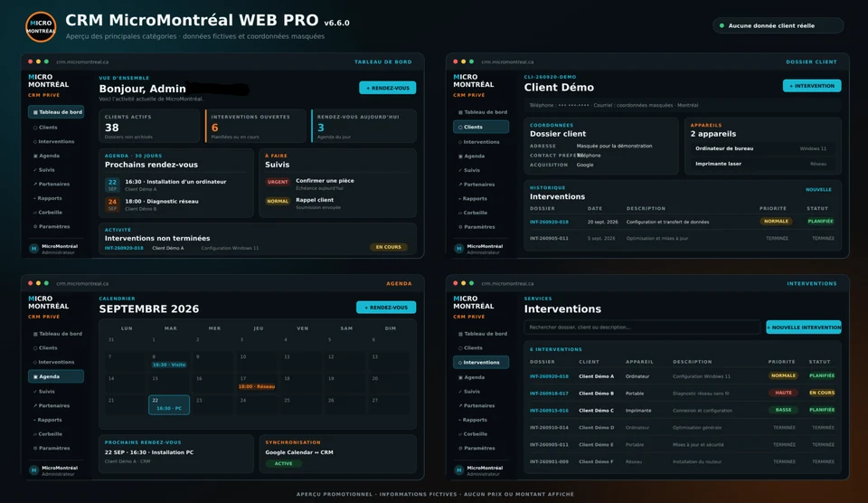Click the 22 SEP date badge on dashboard
Viewport: 868px width, 503px height.
(x=112, y=185)
